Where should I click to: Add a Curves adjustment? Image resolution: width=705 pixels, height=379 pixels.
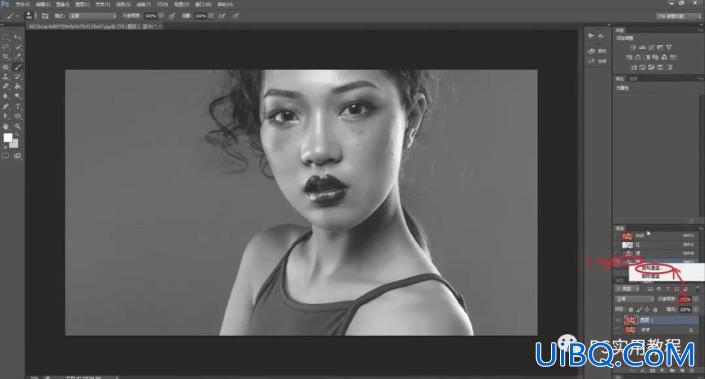651,47
